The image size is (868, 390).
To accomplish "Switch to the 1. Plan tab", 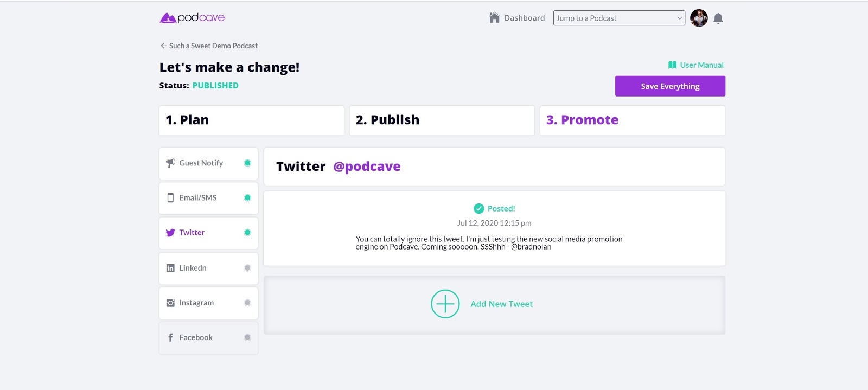I will [252, 120].
